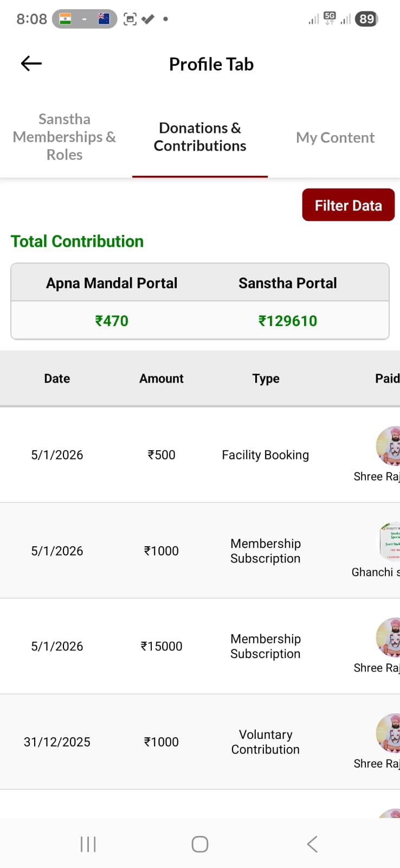The width and height of the screenshot is (400, 868).
Task: Tap the screen capture icon in the status bar
Action: (130, 18)
